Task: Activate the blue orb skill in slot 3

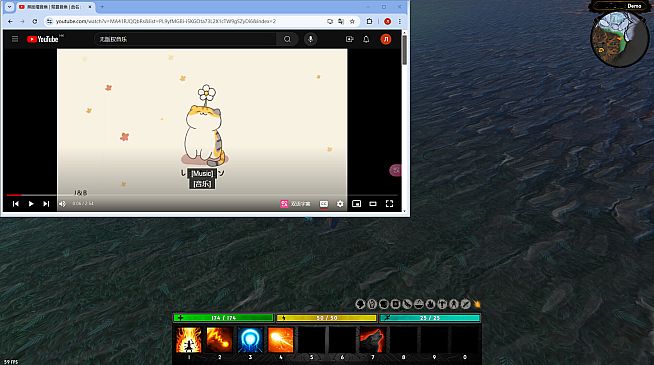Action: pyautogui.click(x=250, y=340)
